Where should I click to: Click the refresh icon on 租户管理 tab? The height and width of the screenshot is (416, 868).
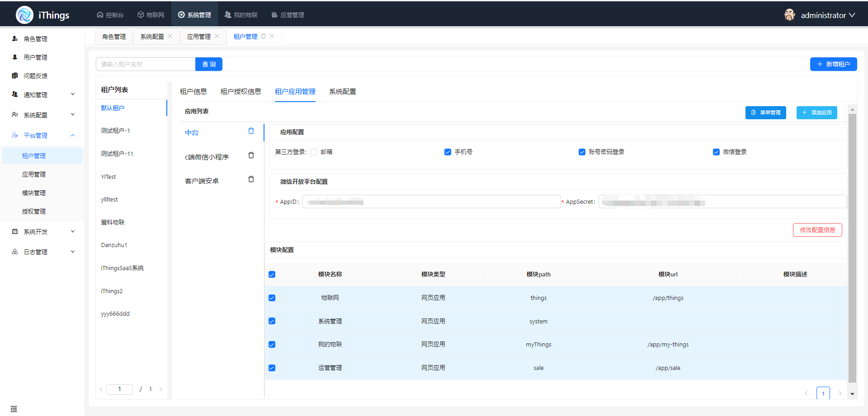[263, 36]
